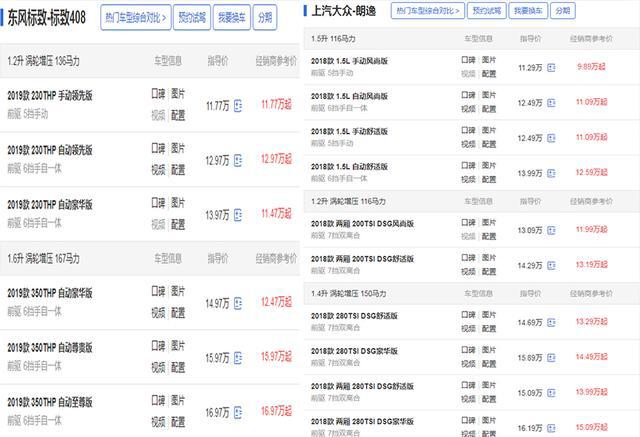The height and width of the screenshot is (437, 640).
Task: Open 图片 link for 280TSI DSG舒适版 sedan
Action: (489, 315)
